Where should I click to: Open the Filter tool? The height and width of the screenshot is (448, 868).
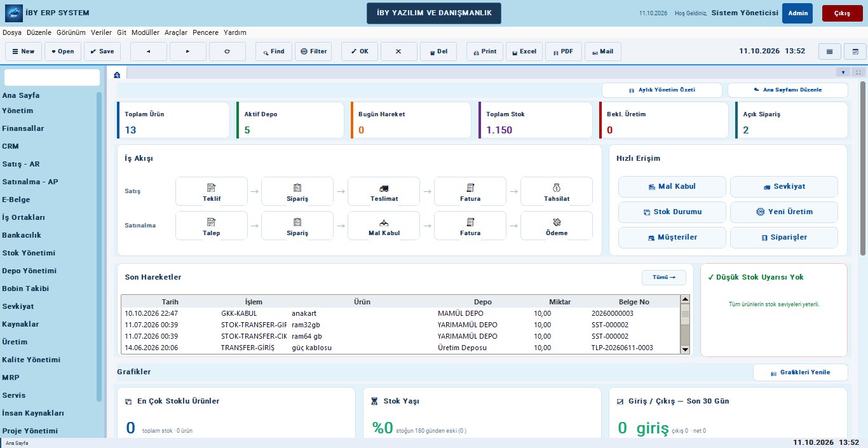coord(313,51)
